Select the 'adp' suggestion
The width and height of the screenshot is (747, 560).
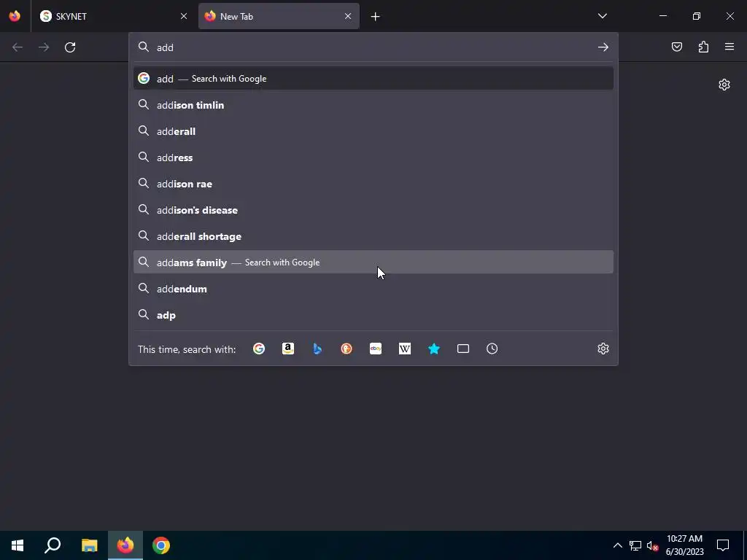373,315
